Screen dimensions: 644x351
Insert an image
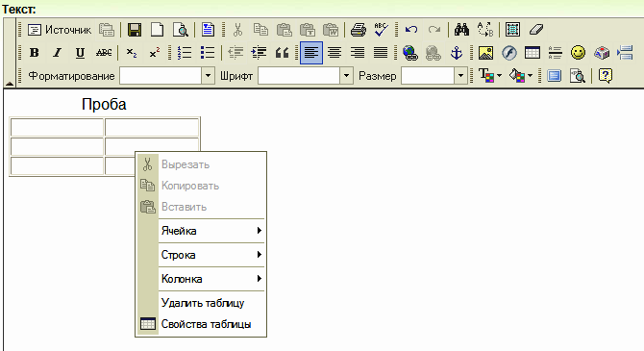coord(485,53)
